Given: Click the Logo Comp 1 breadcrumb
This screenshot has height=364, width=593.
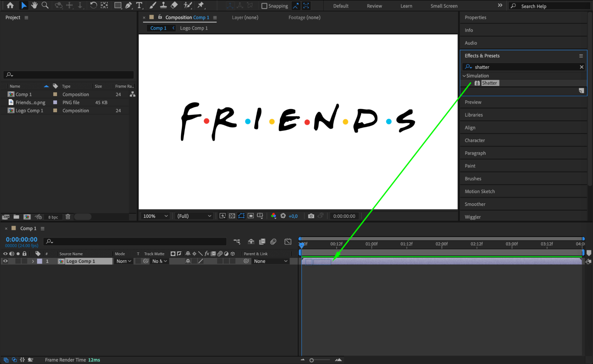Looking at the screenshot, I should coord(194,28).
